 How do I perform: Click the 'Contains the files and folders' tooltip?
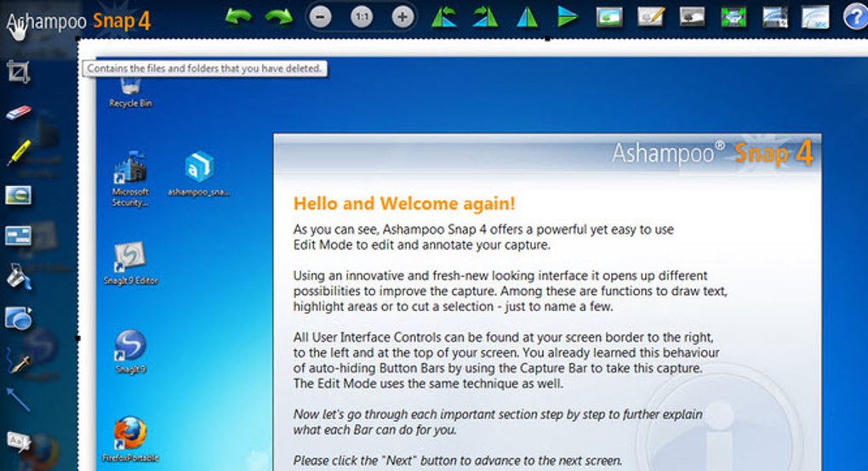(205, 69)
